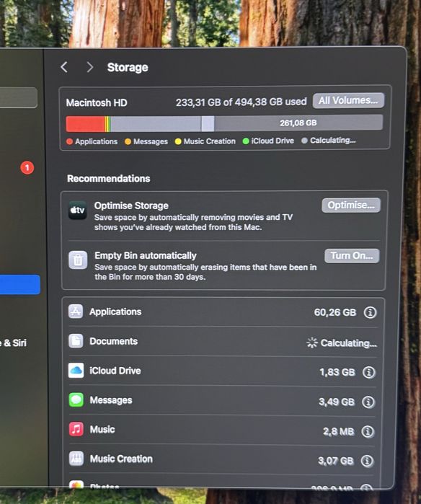
Task: Open the All Volumes list
Action: (348, 101)
